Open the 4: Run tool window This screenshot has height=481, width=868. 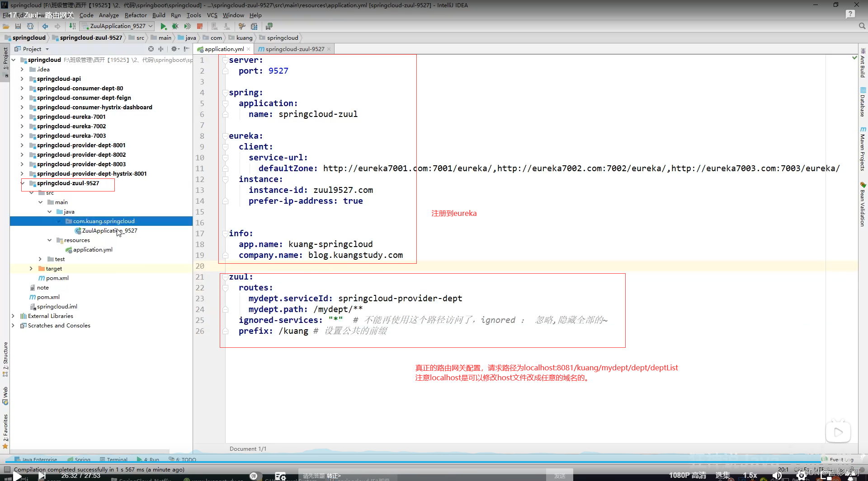[x=148, y=459]
